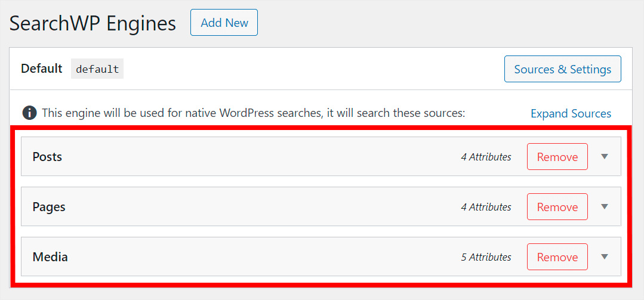
Task: Remove the Pages source
Action: pos(557,207)
